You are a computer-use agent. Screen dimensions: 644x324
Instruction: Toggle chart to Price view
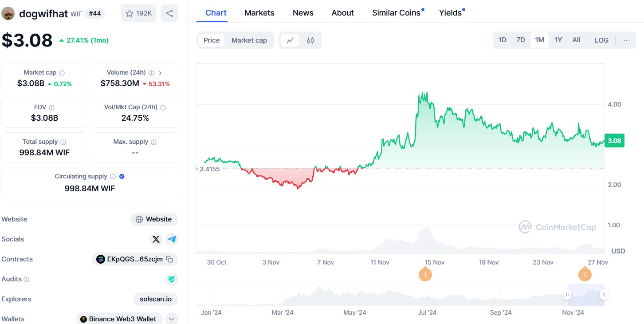pyautogui.click(x=212, y=40)
